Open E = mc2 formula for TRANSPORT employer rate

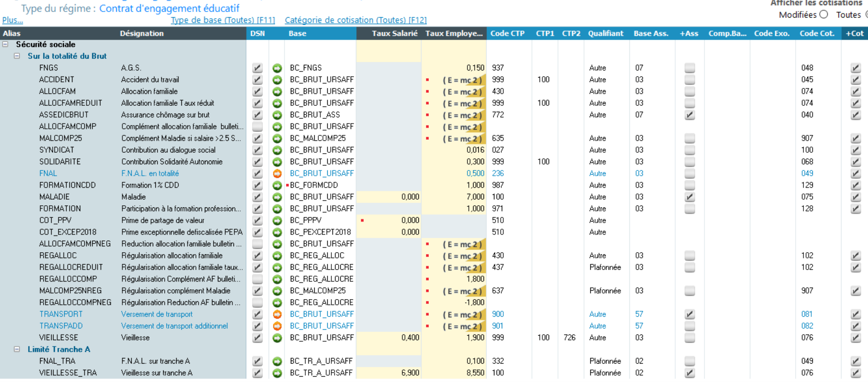[x=463, y=314]
